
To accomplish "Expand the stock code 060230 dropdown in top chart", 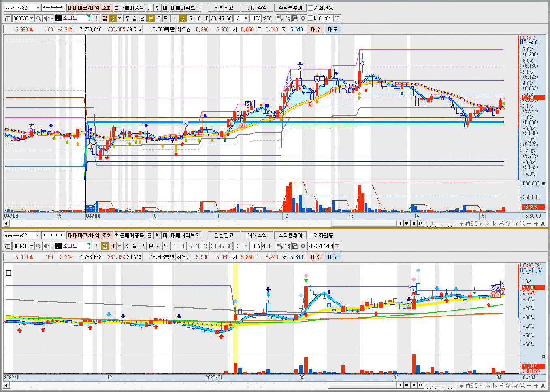I will point(32,18).
